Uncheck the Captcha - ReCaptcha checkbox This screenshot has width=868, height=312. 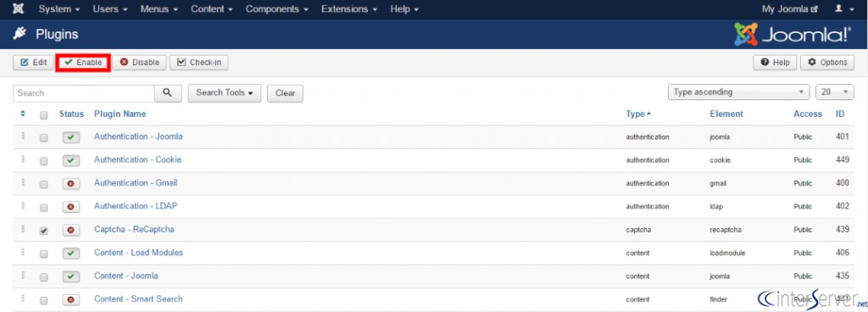(x=44, y=231)
